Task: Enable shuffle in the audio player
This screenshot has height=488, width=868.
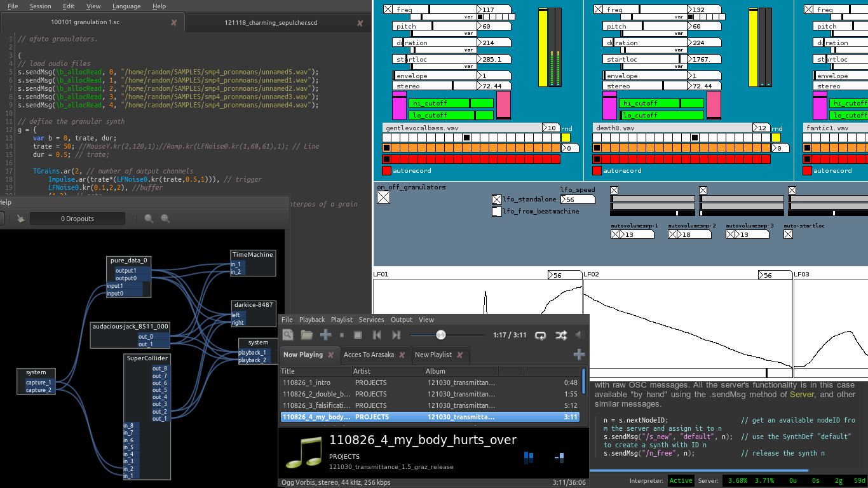Action: click(560, 335)
